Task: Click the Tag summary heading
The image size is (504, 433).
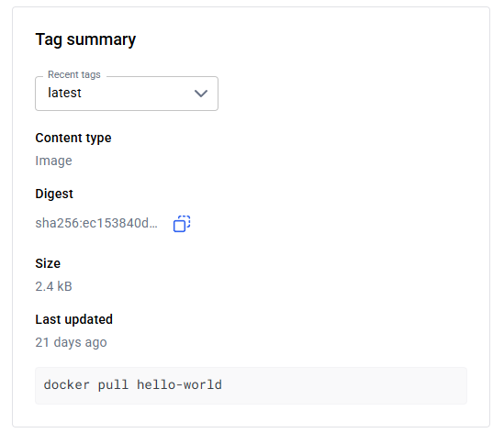Action: coord(85,39)
